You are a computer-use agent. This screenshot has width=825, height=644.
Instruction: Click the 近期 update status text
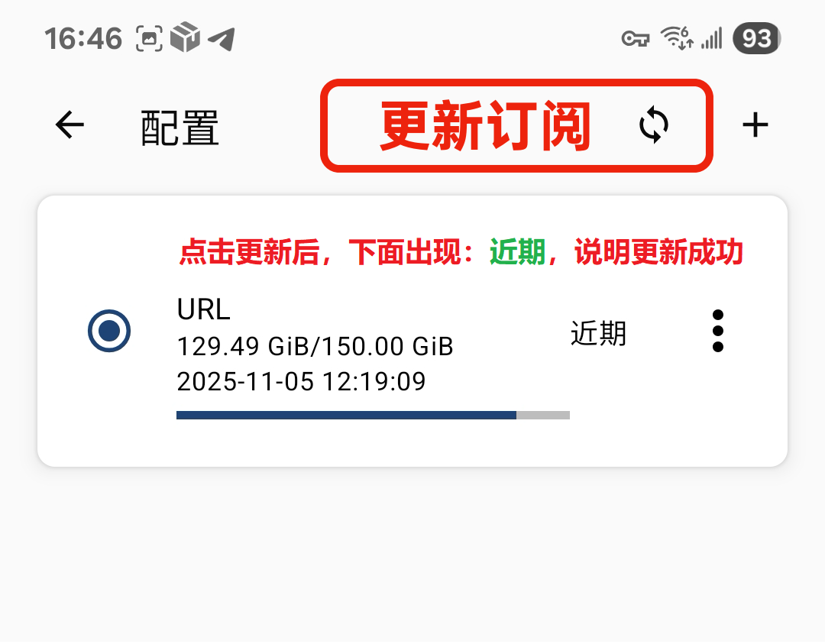[x=598, y=334]
